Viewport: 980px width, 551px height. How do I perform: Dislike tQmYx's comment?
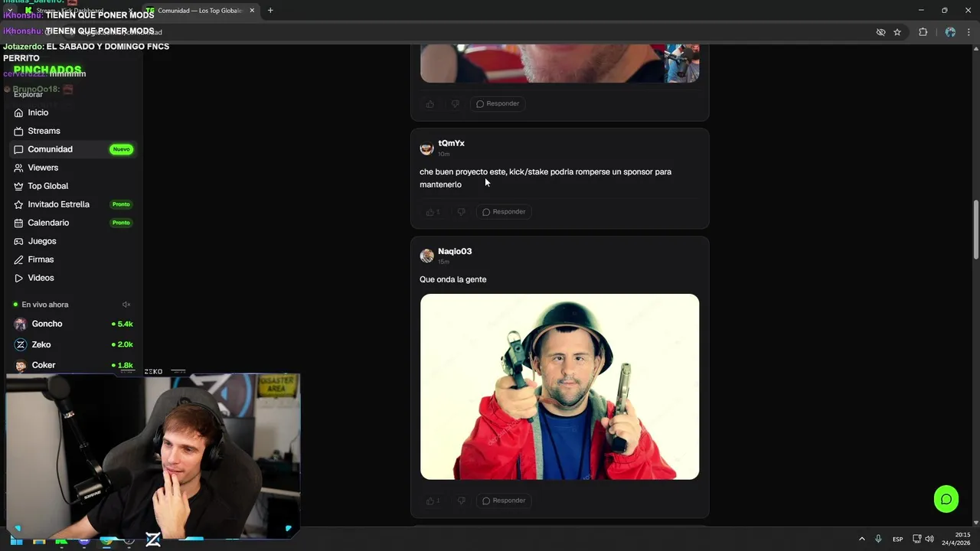coord(461,212)
